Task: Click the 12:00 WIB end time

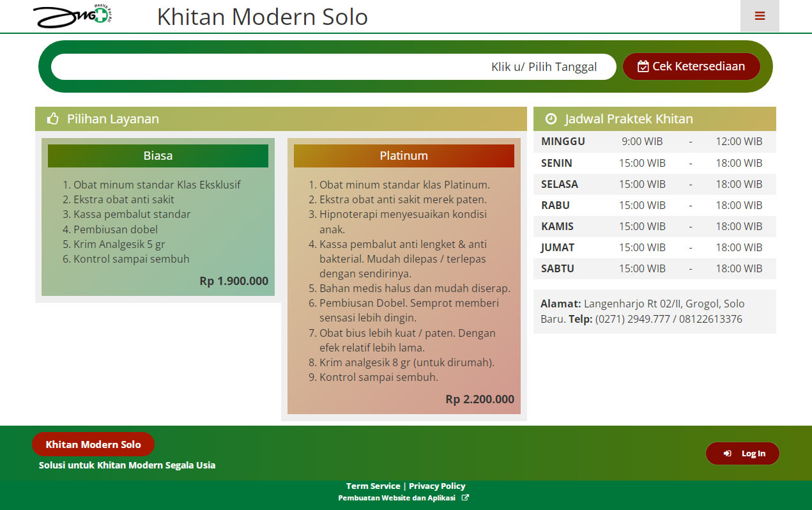Action: pos(739,141)
